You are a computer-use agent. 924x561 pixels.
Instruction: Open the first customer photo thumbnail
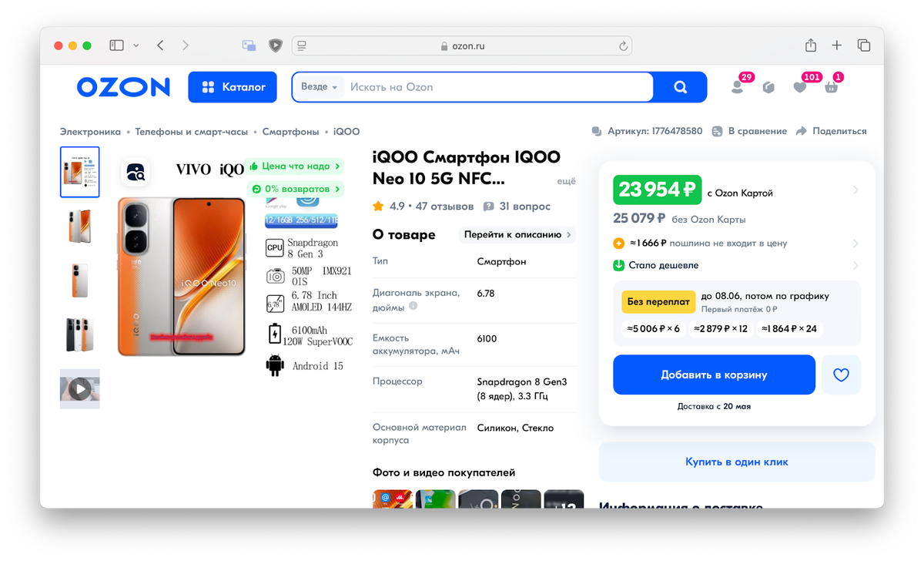[392, 499]
